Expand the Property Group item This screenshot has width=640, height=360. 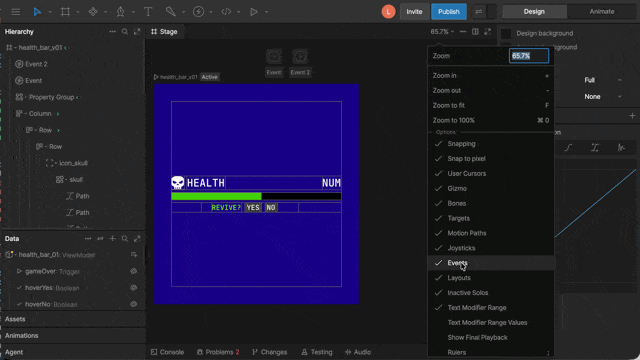point(26,97)
